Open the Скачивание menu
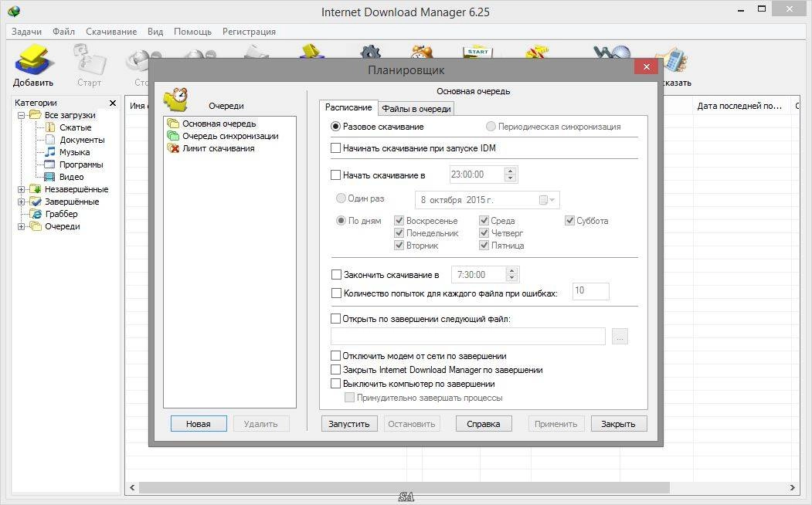 (x=111, y=32)
